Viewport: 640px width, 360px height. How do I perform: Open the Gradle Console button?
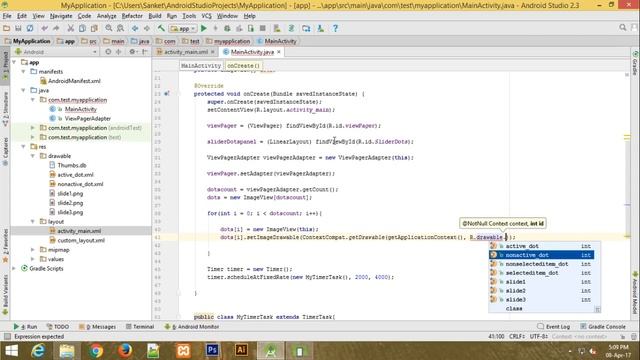pos(603,327)
